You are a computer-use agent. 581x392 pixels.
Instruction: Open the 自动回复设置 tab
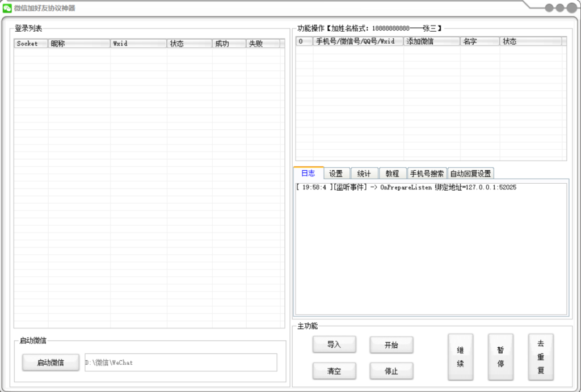[470, 174]
